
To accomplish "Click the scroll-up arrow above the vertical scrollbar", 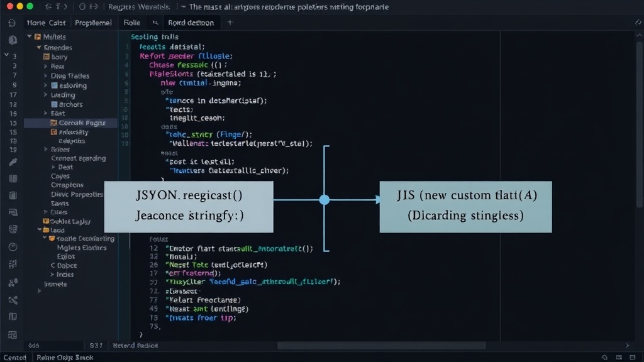I will (x=639, y=35).
